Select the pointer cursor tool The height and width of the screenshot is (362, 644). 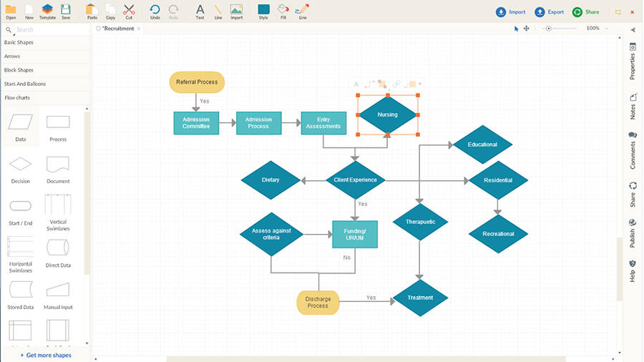(516, 29)
